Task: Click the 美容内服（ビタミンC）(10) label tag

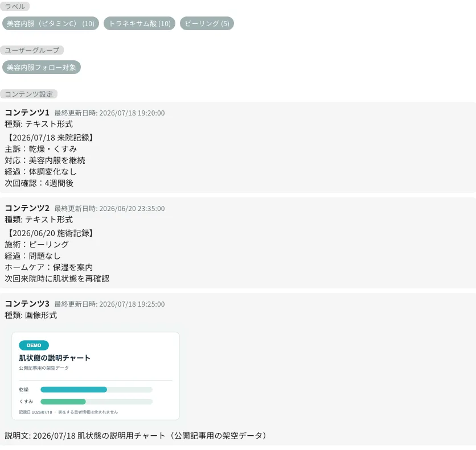Action: [x=51, y=23]
